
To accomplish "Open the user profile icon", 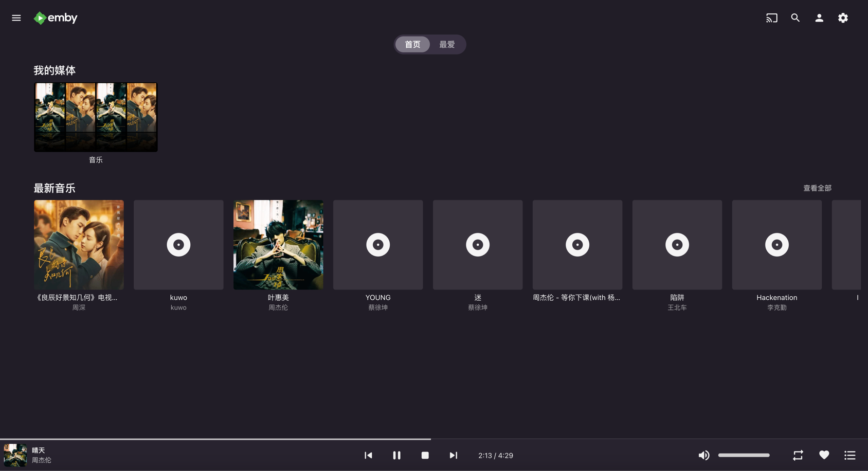I will (x=819, y=18).
